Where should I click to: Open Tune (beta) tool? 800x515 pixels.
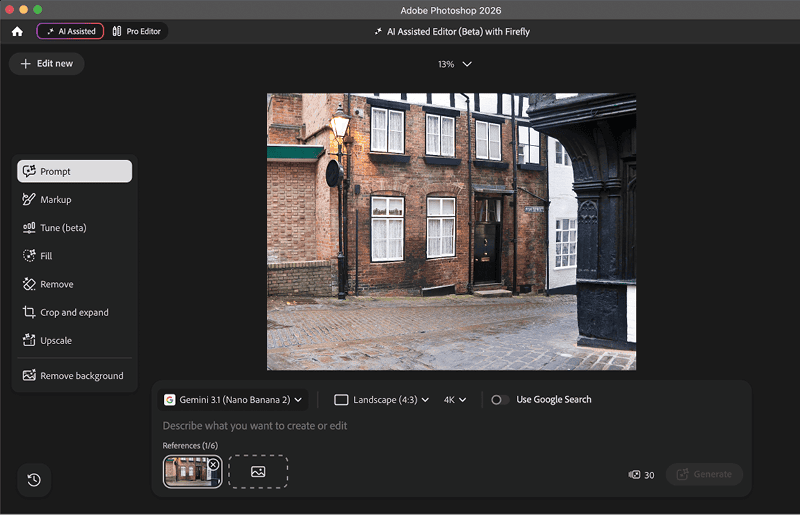74,228
